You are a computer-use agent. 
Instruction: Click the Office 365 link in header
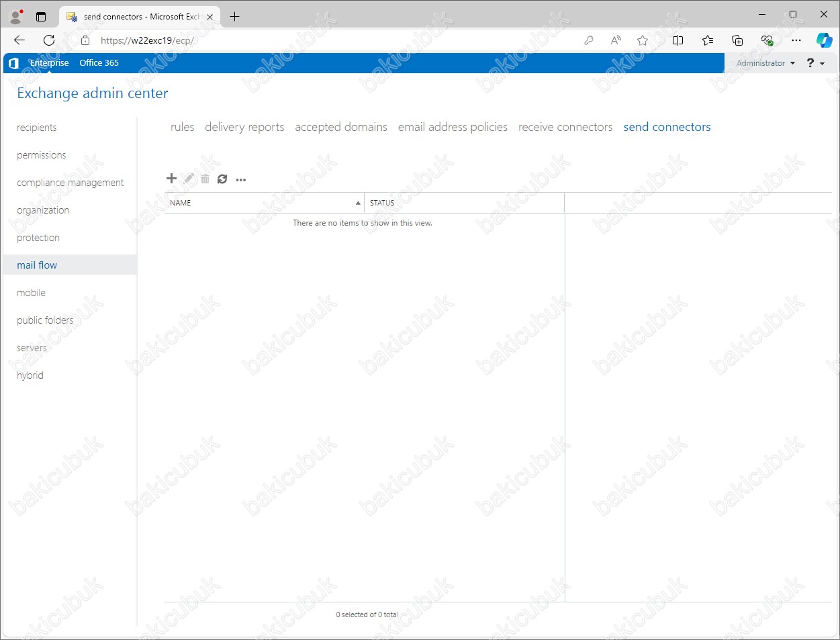[x=99, y=63]
